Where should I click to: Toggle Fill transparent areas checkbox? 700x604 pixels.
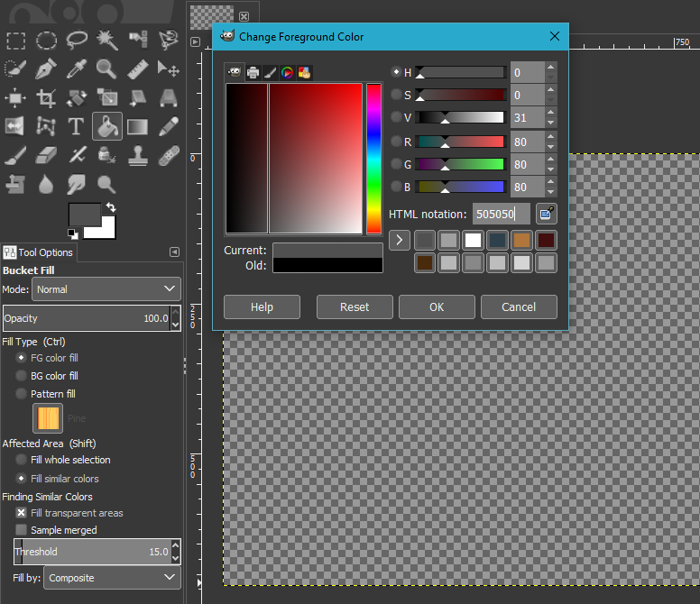pyautogui.click(x=21, y=513)
